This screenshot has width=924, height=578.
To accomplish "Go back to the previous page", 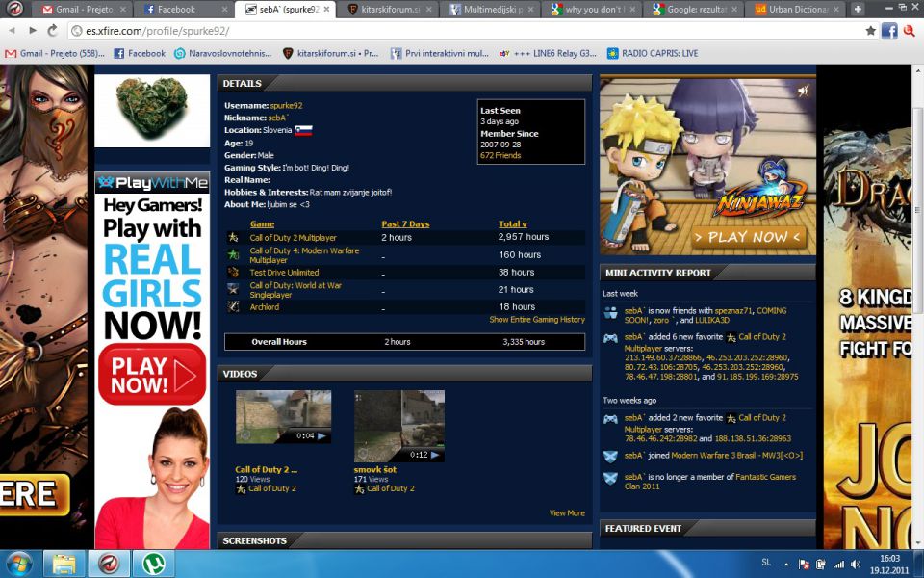I will 13,31.
